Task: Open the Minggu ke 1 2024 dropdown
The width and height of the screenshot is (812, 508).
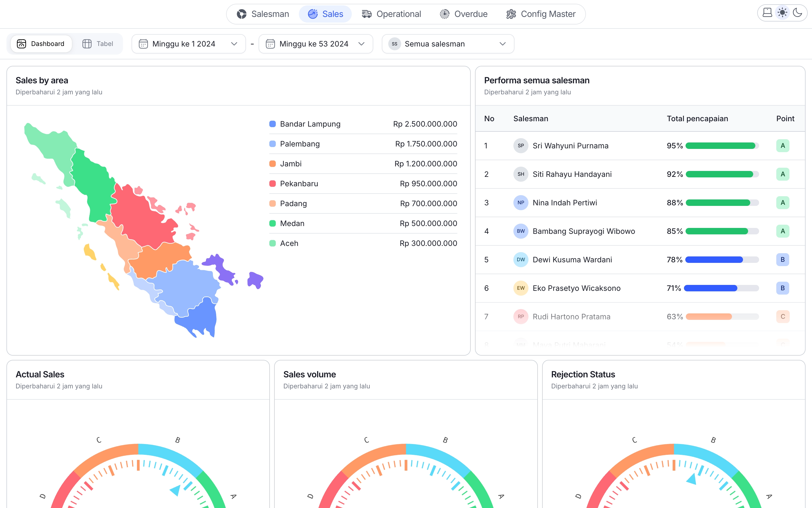Action: (x=189, y=44)
